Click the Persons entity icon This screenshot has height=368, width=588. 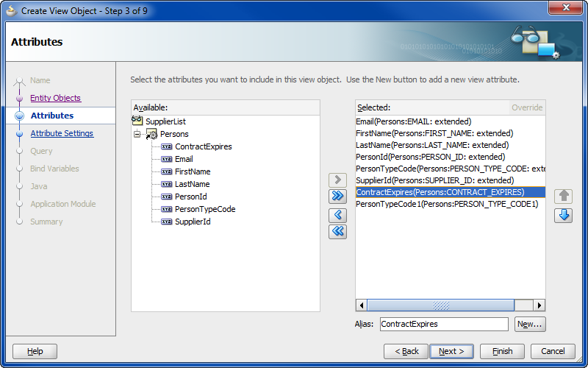click(x=151, y=134)
